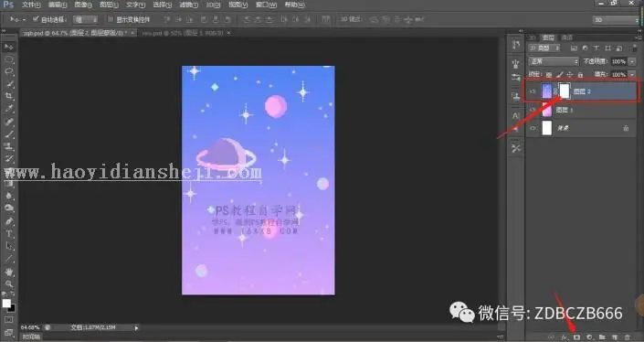Select the Zoom tool

pos(8,283)
